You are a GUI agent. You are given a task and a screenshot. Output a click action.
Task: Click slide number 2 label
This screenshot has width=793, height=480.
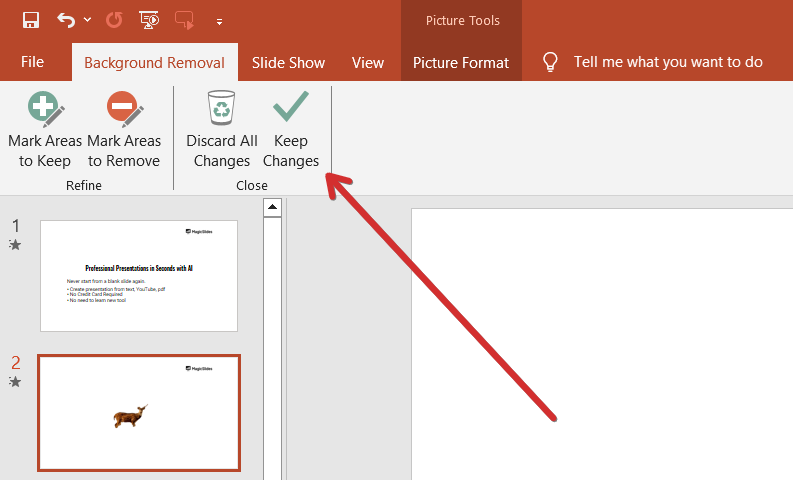(16, 363)
